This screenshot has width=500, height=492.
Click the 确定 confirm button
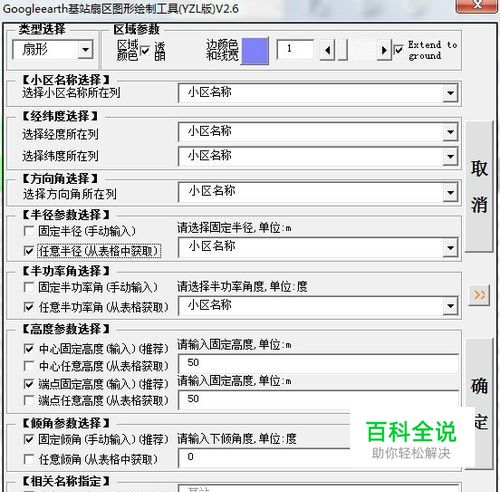pyautogui.click(x=479, y=403)
